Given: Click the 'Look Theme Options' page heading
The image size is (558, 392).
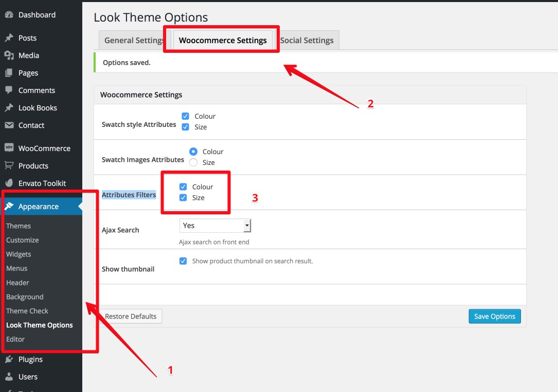Looking at the screenshot, I should (x=151, y=17).
